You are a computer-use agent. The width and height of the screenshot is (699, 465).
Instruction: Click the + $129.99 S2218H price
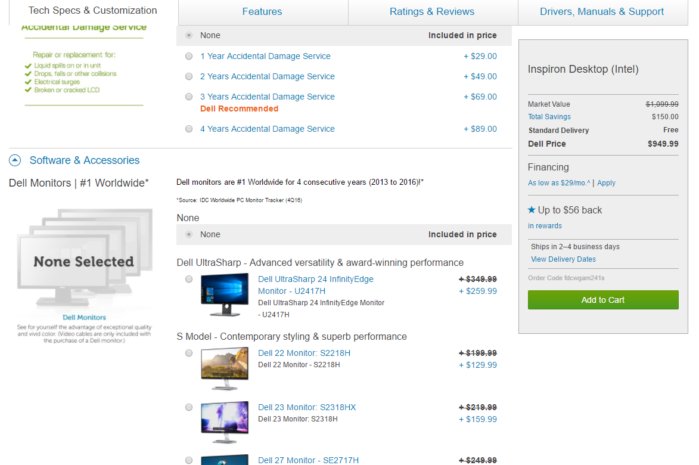coord(478,365)
